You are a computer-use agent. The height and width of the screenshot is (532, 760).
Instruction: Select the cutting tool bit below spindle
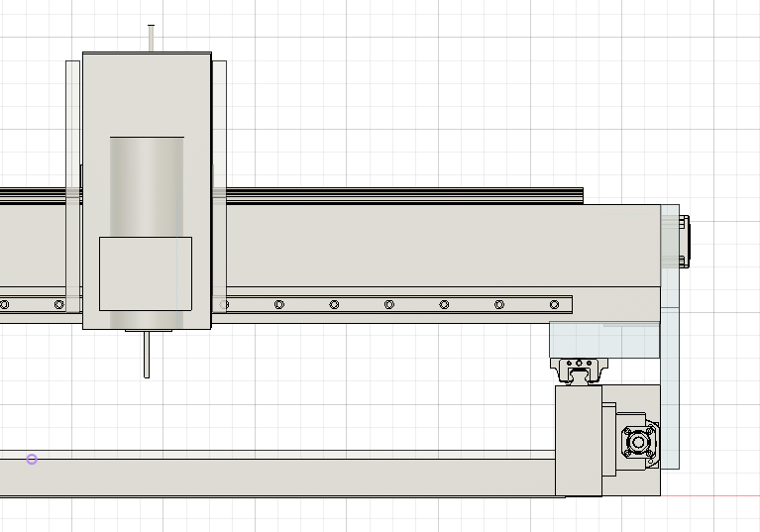point(148,354)
